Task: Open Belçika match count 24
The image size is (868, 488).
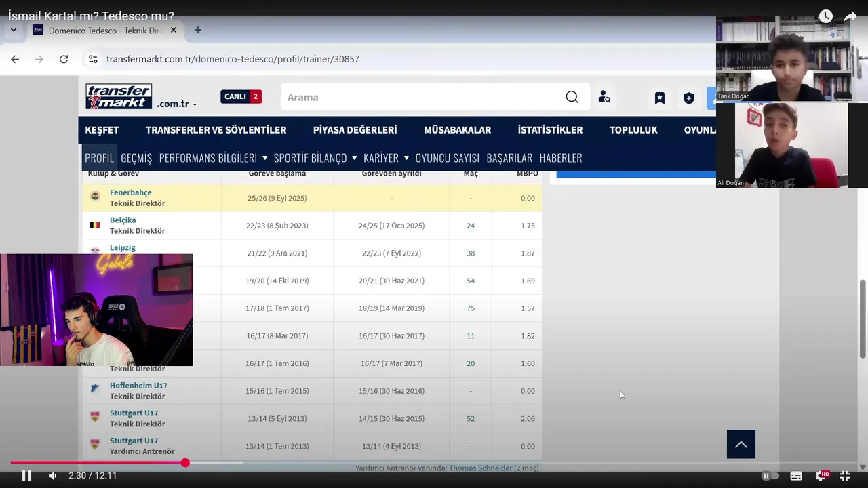Action: pos(471,226)
